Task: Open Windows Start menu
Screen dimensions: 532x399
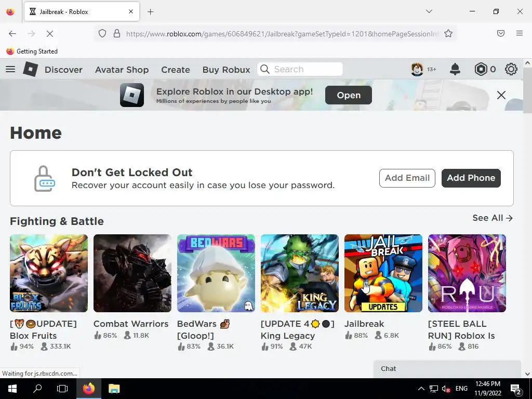Action: coord(12,389)
